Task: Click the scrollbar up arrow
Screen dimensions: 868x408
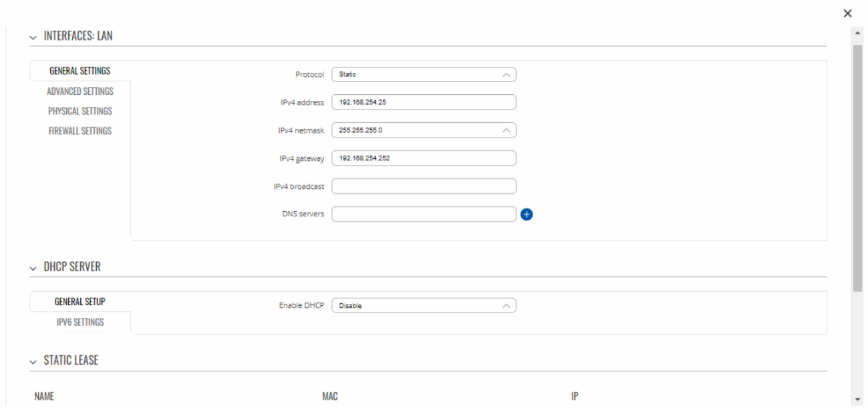Action: tap(858, 32)
